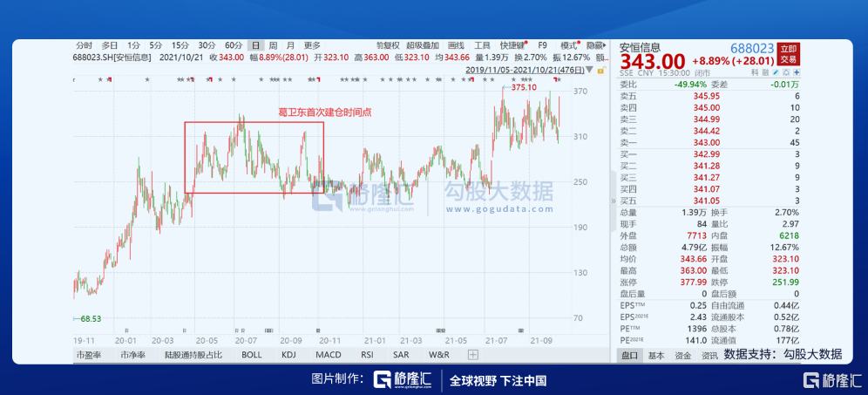Open the 更多 period options
The height and width of the screenshot is (395, 868).
pyautogui.click(x=312, y=45)
